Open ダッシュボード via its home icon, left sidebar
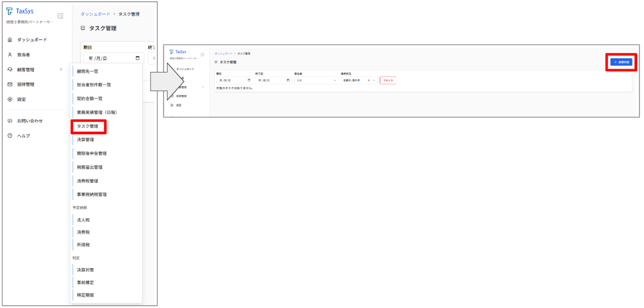The width and height of the screenshot is (644, 308). (10, 40)
